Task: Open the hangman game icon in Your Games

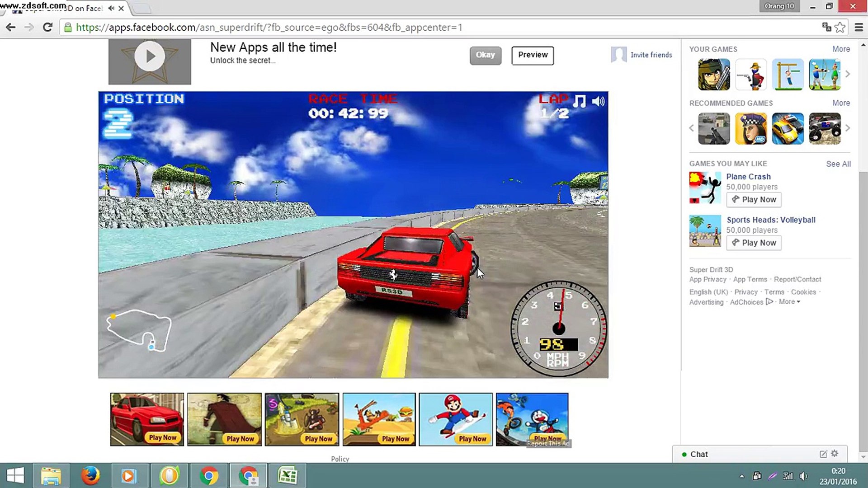Action: pos(788,74)
